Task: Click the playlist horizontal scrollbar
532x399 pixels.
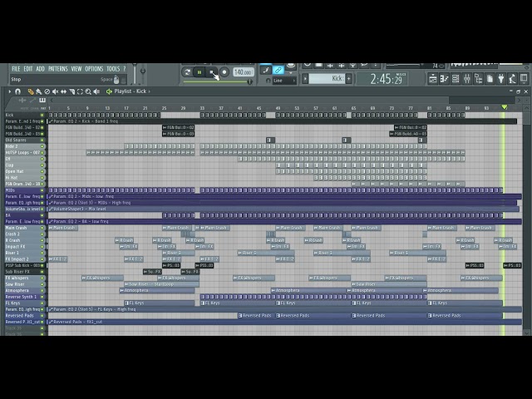Action: pyautogui.click(x=251, y=100)
